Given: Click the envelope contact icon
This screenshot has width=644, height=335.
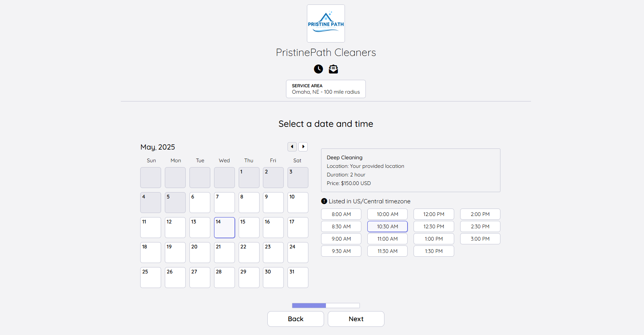Looking at the screenshot, I should click(x=333, y=69).
